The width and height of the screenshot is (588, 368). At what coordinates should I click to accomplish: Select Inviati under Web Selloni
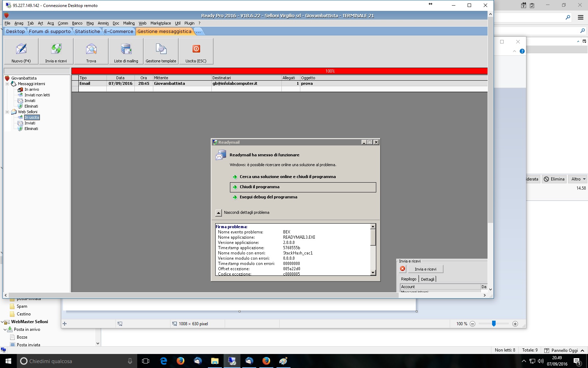[30, 123]
